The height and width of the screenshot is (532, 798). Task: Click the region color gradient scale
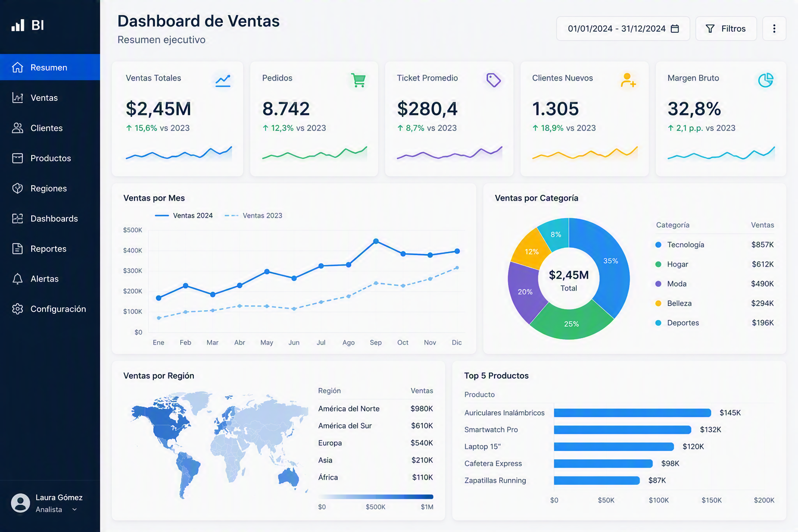pos(376,497)
